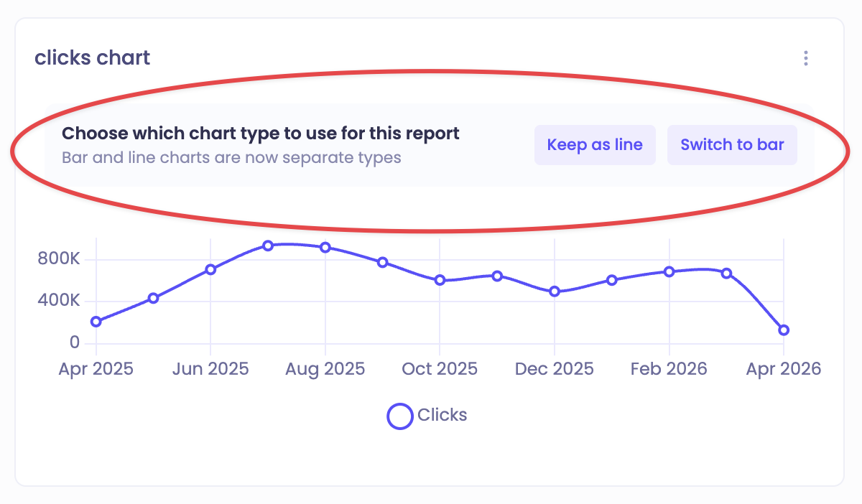Click the Jun 2025 data point
Screen dimensions: 862x504
tap(210, 269)
